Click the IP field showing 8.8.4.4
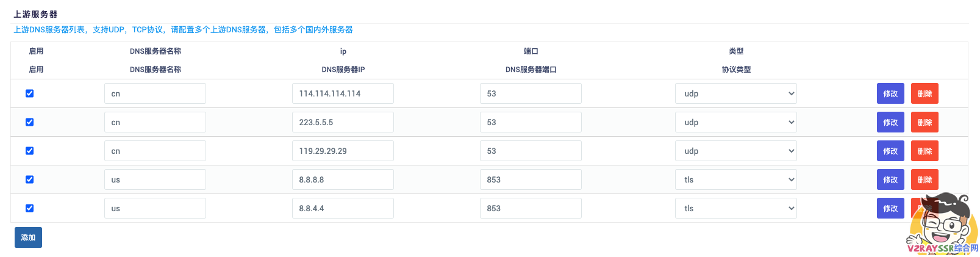This screenshot has width=980, height=257. pos(343,208)
